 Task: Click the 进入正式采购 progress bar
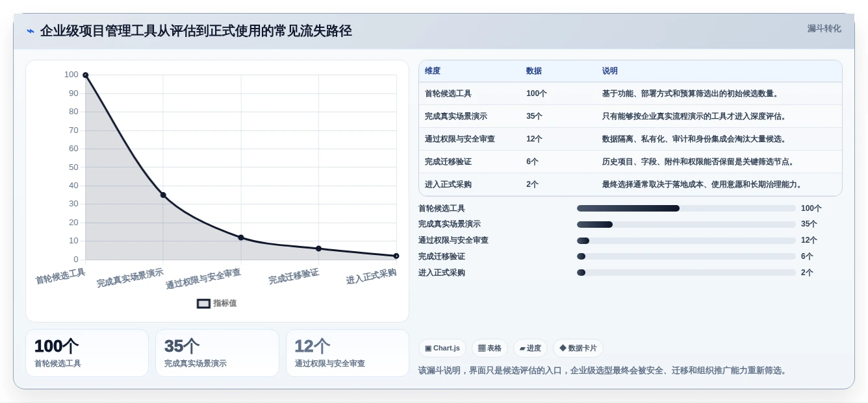click(x=686, y=273)
